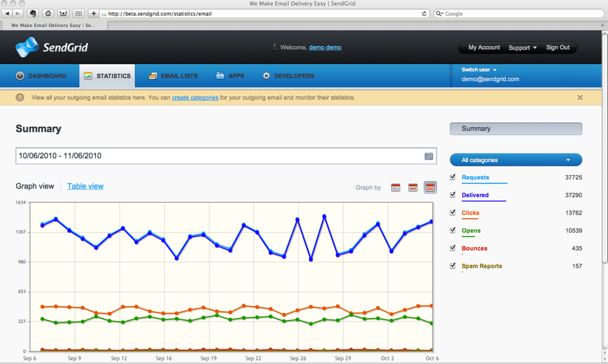Select the 'Graph by week' calendar icon
The image size is (608, 364).
coord(412,187)
